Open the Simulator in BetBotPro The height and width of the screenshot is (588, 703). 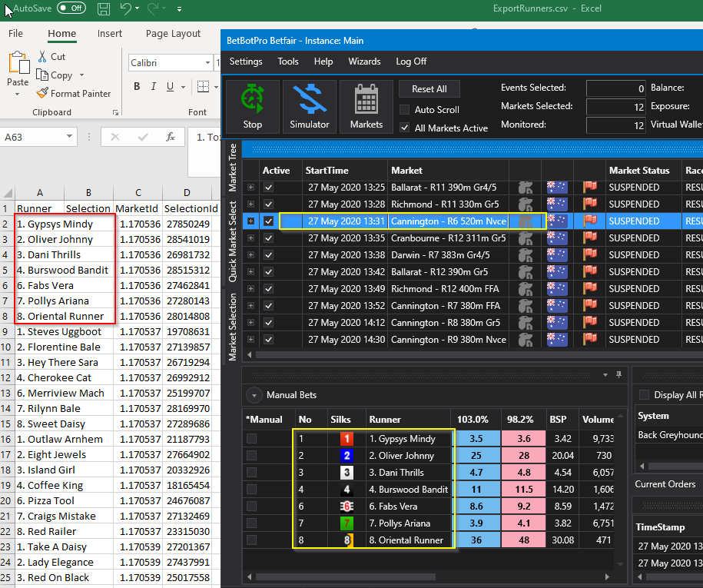[310, 107]
